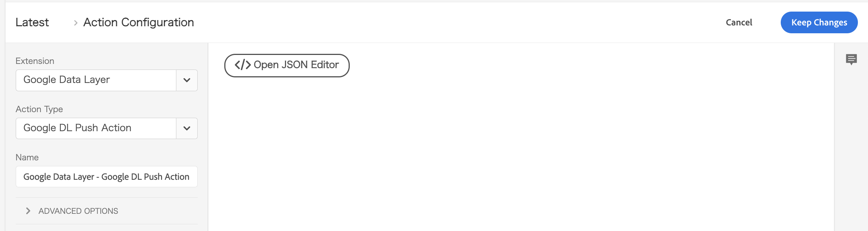Click the breadcrumb chevron separator after Latest
Screen dimensions: 868x231
pos(76,23)
